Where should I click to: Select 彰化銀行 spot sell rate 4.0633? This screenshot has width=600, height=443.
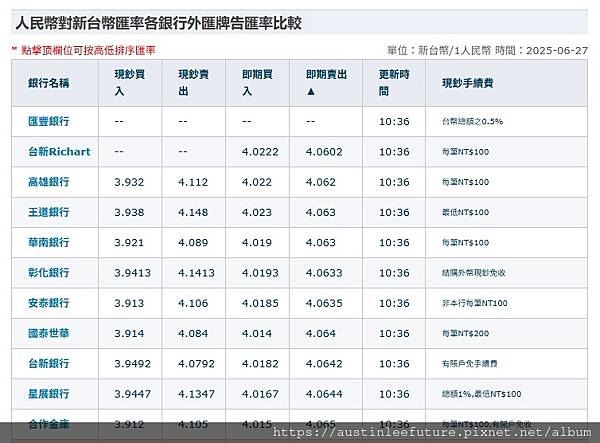(x=324, y=273)
